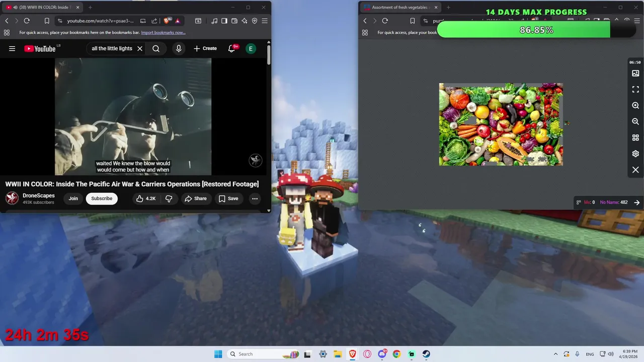Save the video to a playlist
Viewport: 644px width, 362px height.
click(x=228, y=199)
